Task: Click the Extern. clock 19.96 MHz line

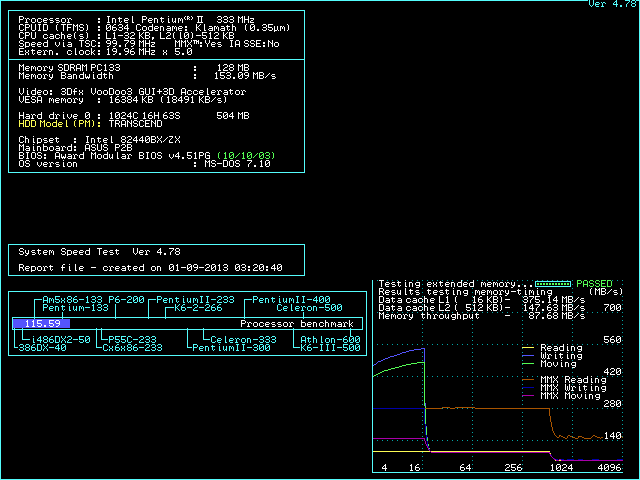Action: click(x=105, y=52)
